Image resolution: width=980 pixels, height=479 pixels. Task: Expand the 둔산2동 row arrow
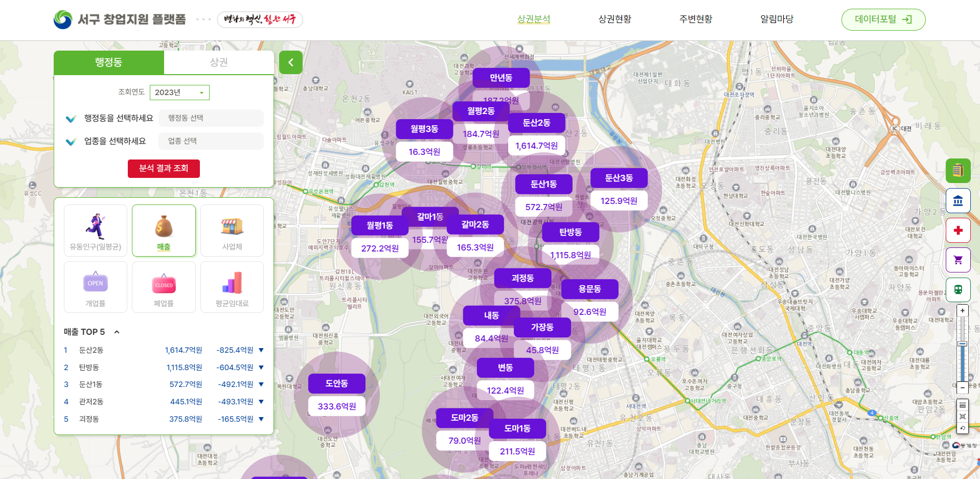point(261,350)
